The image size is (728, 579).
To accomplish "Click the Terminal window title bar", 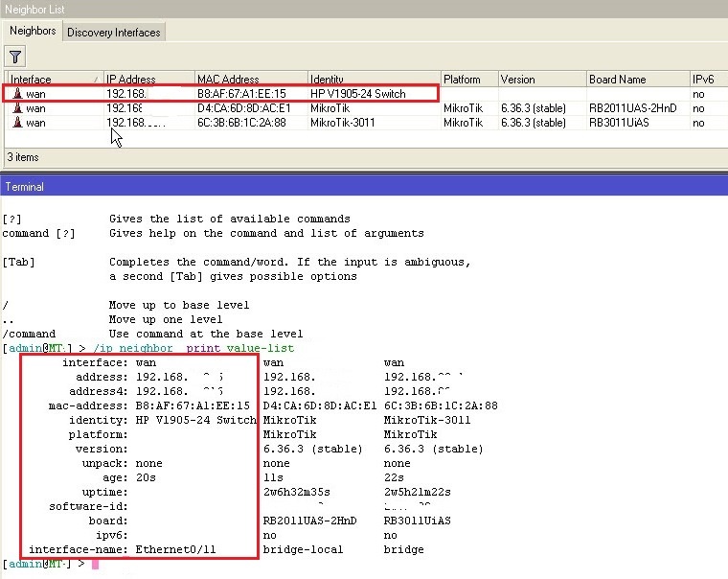I will coord(364,186).
